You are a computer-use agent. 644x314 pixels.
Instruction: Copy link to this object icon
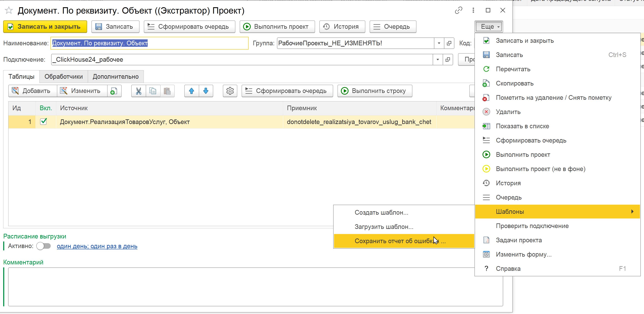click(458, 10)
